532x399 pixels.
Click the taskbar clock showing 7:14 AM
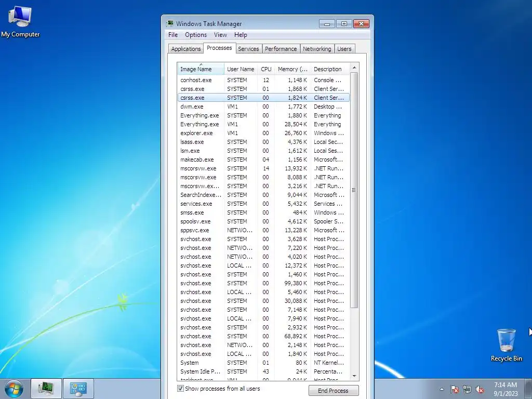[506, 389]
